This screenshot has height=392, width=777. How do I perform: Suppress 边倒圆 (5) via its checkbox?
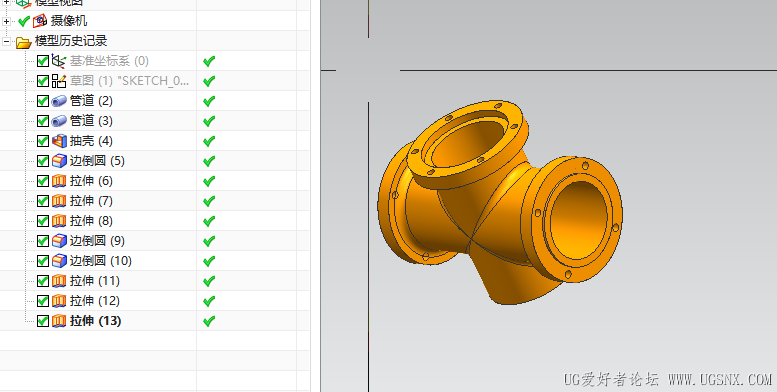pos(43,161)
